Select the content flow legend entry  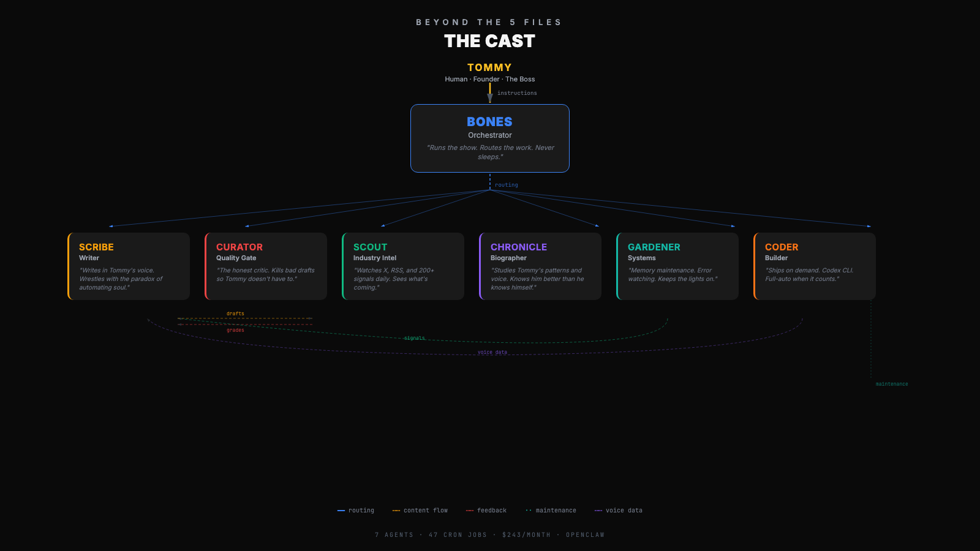(420, 511)
